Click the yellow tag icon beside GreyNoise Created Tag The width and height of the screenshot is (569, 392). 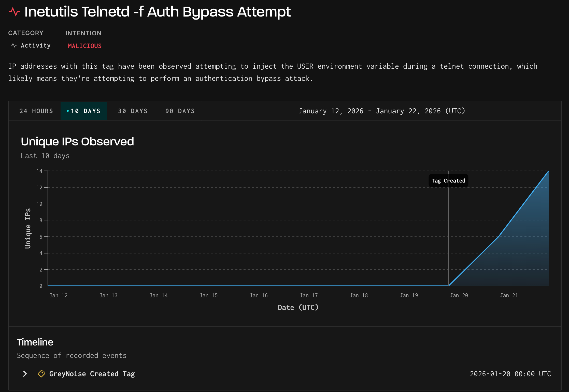41,374
